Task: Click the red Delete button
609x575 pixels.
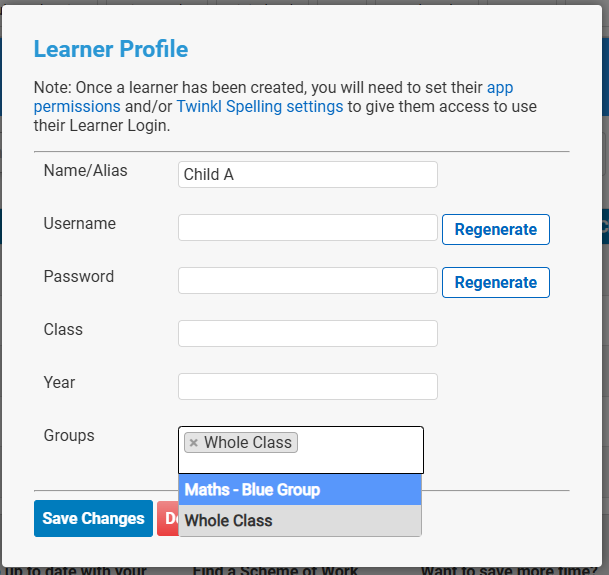Action: [x=167, y=519]
